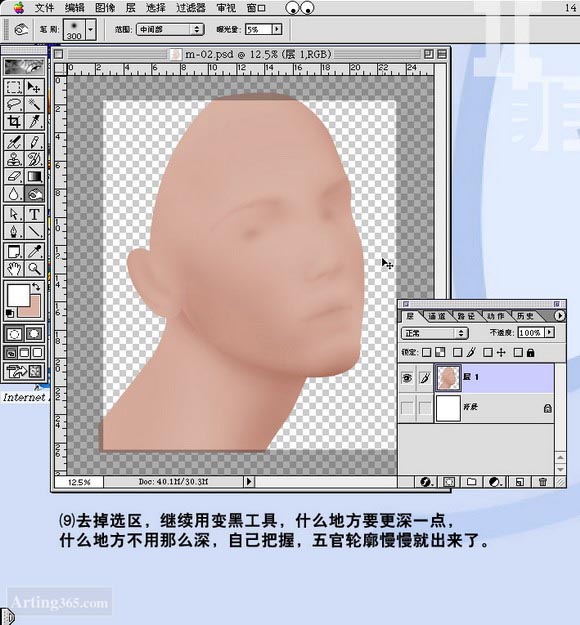Open the range dropdown in options bar

click(170, 29)
